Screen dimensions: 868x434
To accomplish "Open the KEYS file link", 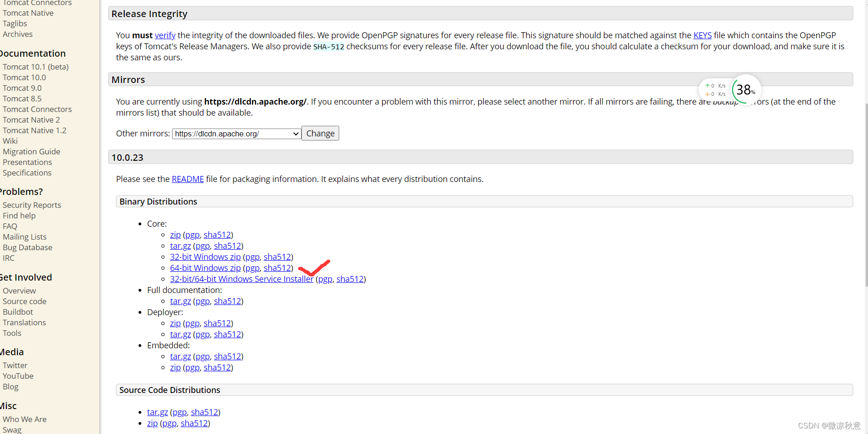I will coord(702,35).
